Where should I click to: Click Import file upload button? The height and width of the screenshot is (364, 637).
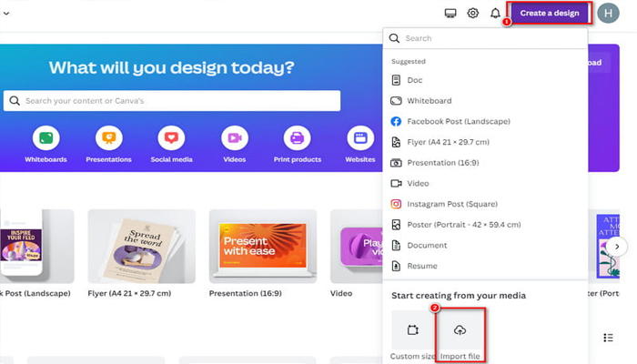tap(459, 333)
